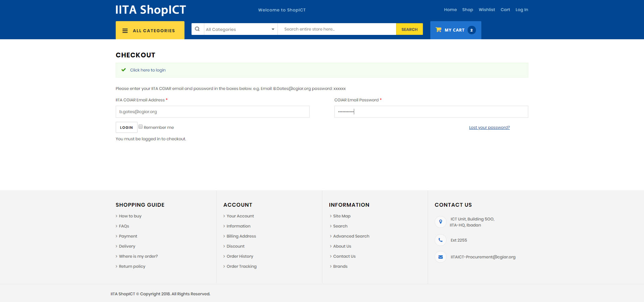Viewport: 644px width, 302px height.
Task: Open the FAQs footer link
Action: pos(124,226)
